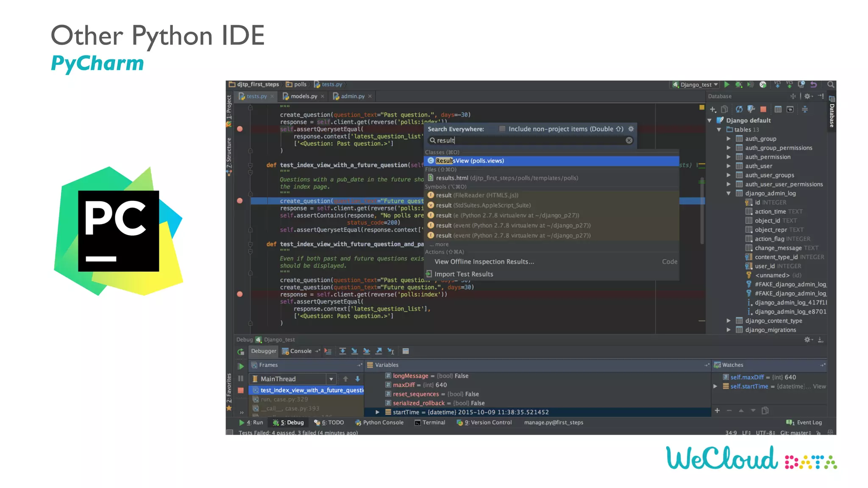Viewport: 868px width, 488px height.
Task: Open Database panel settings gear
Action: [x=808, y=96]
